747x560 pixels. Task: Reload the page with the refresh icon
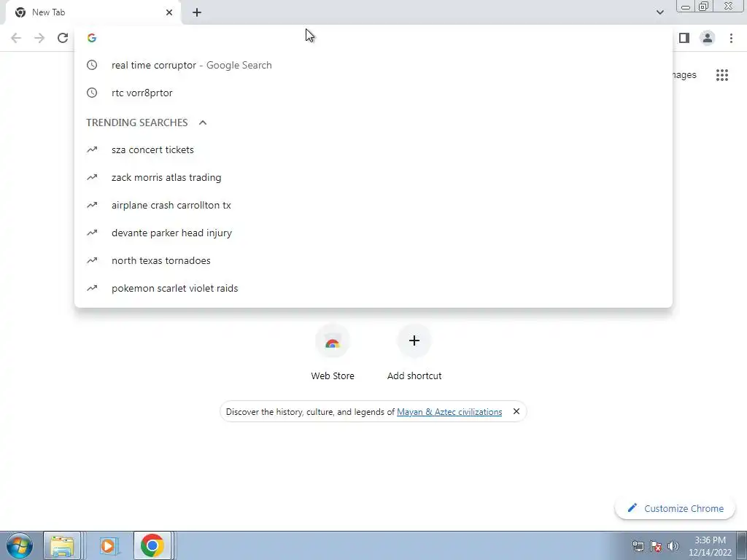click(63, 38)
